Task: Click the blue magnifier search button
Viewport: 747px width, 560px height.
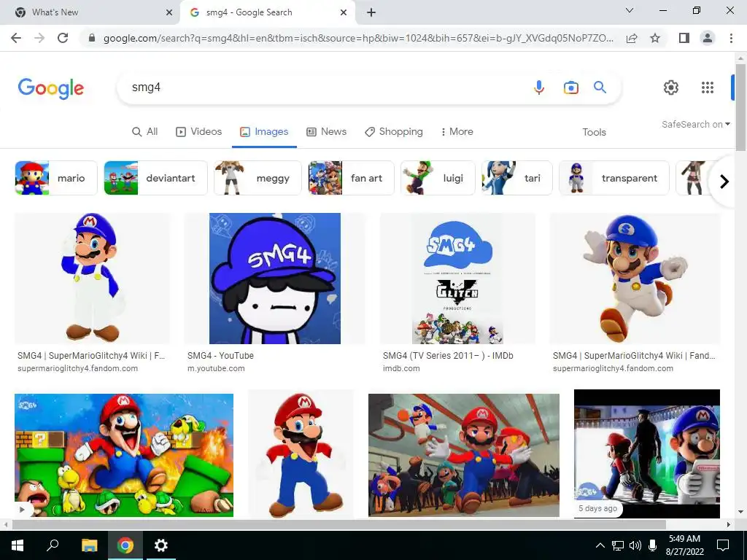Action: [x=600, y=87]
